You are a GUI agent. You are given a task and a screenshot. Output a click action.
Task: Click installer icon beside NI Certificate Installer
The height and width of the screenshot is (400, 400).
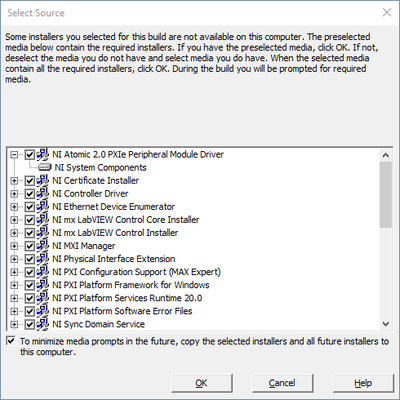click(x=43, y=180)
